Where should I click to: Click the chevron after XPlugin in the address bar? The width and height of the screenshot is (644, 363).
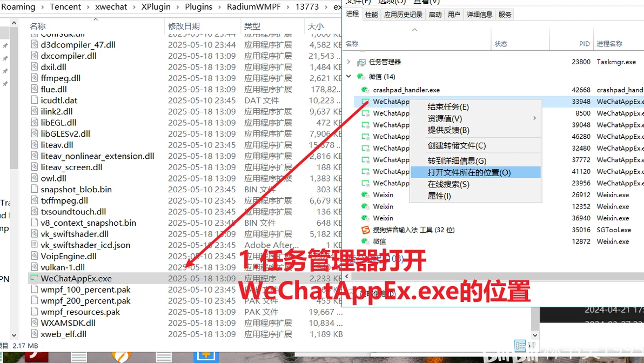point(178,7)
